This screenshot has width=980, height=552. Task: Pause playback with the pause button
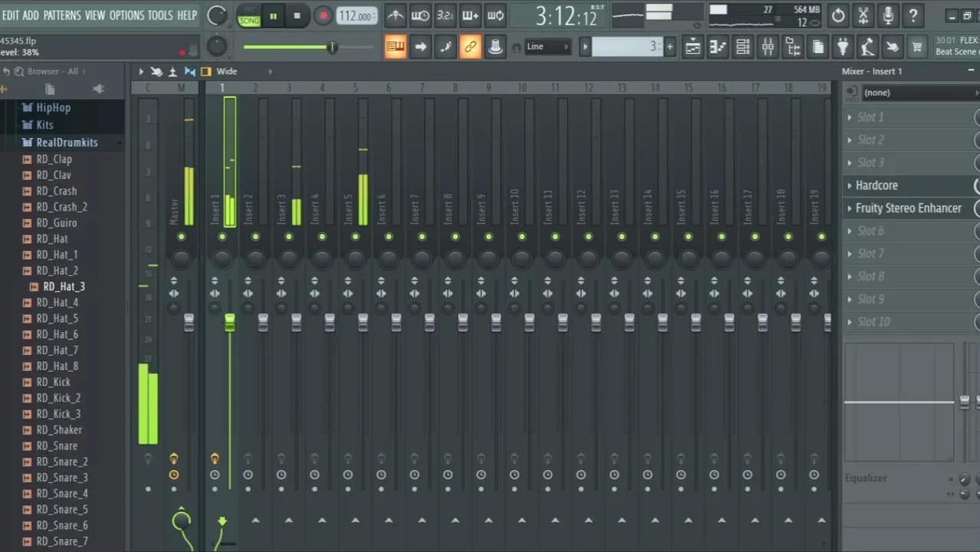(273, 15)
